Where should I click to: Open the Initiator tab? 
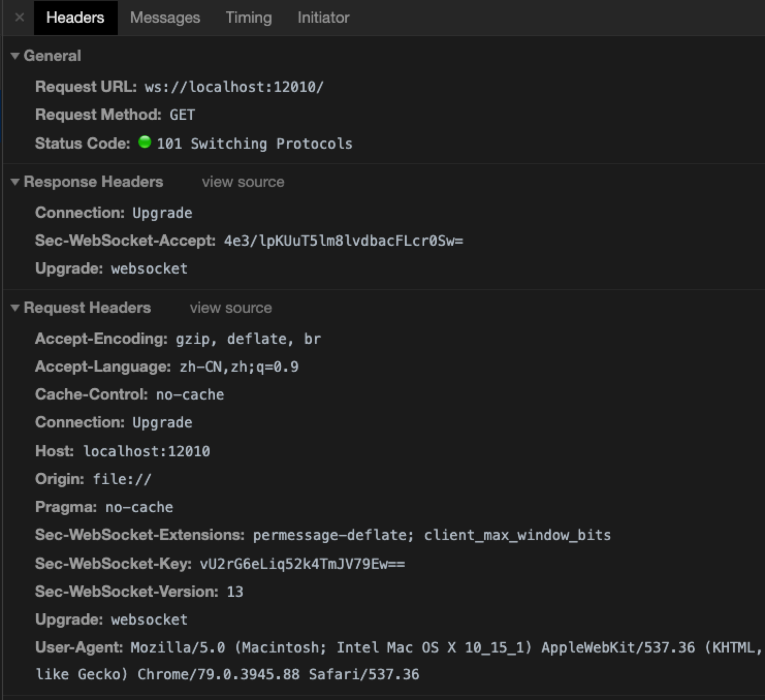323,18
